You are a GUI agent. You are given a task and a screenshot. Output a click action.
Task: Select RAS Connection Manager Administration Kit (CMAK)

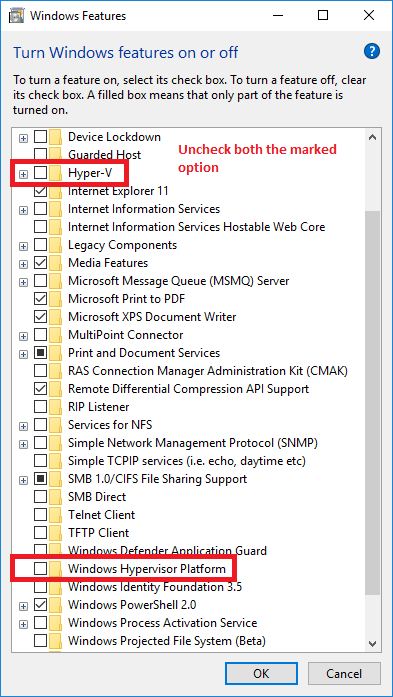(x=208, y=371)
